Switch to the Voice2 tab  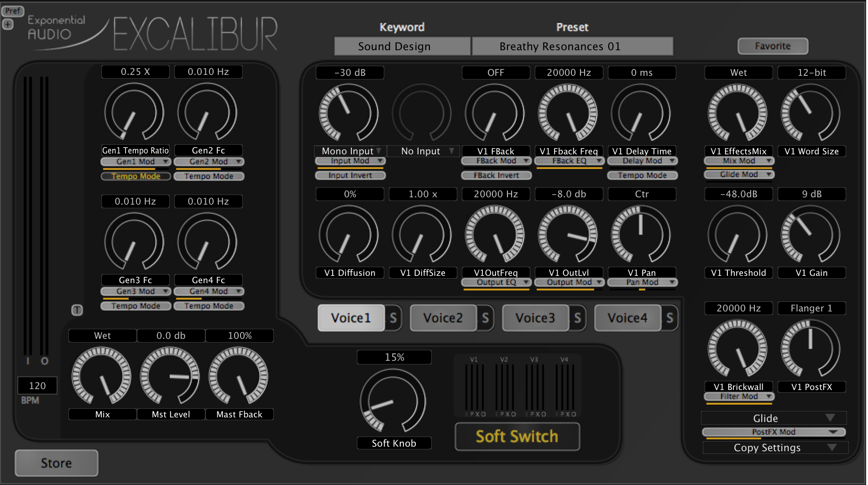tap(443, 318)
